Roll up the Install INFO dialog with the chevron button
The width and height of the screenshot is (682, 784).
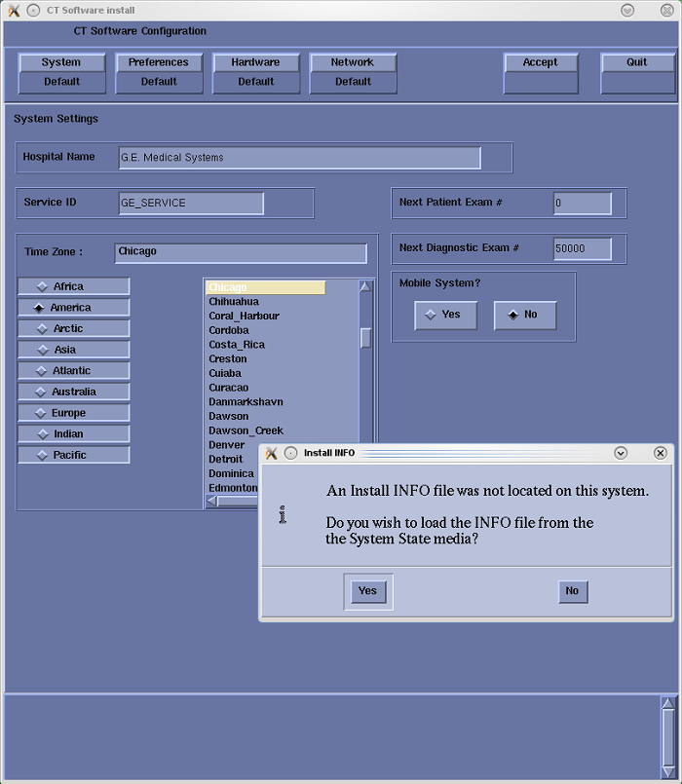coord(621,453)
